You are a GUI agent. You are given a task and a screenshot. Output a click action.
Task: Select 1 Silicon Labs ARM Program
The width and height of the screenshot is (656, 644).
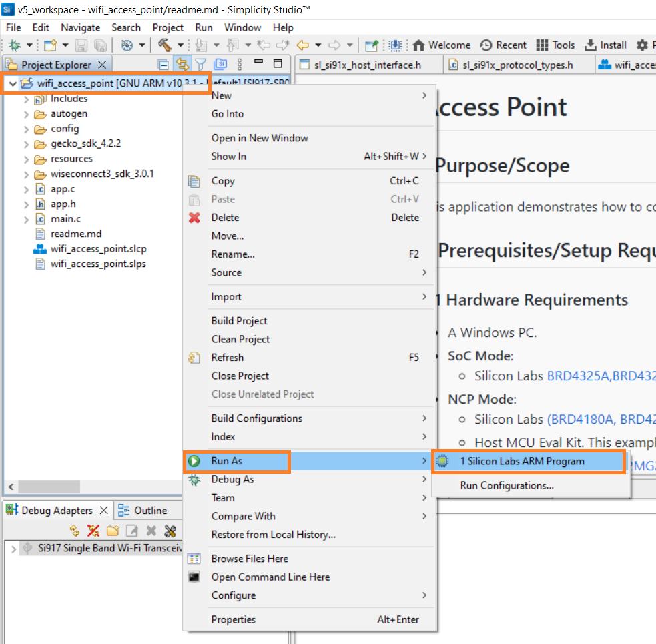point(522,461)
